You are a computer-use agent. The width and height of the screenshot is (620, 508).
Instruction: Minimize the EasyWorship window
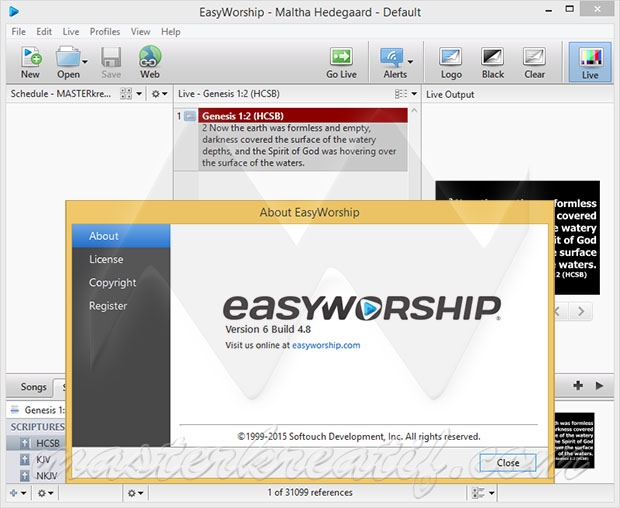tap(548, 11)
